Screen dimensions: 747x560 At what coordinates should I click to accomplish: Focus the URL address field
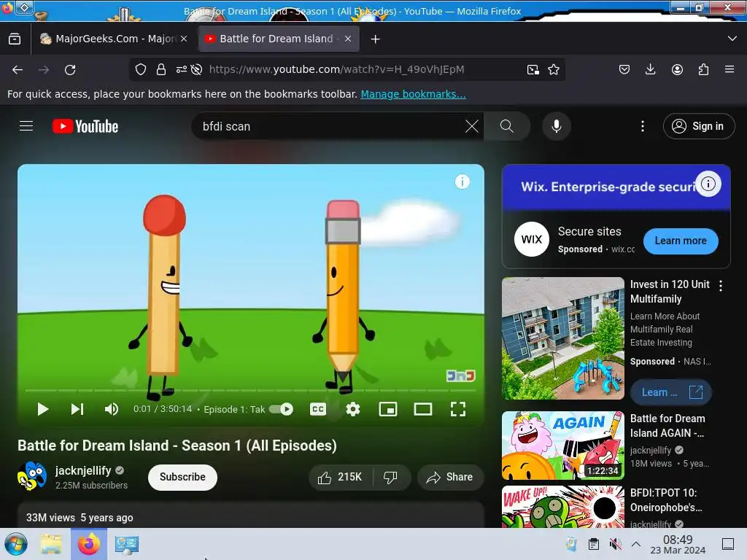tap(336, 69)
